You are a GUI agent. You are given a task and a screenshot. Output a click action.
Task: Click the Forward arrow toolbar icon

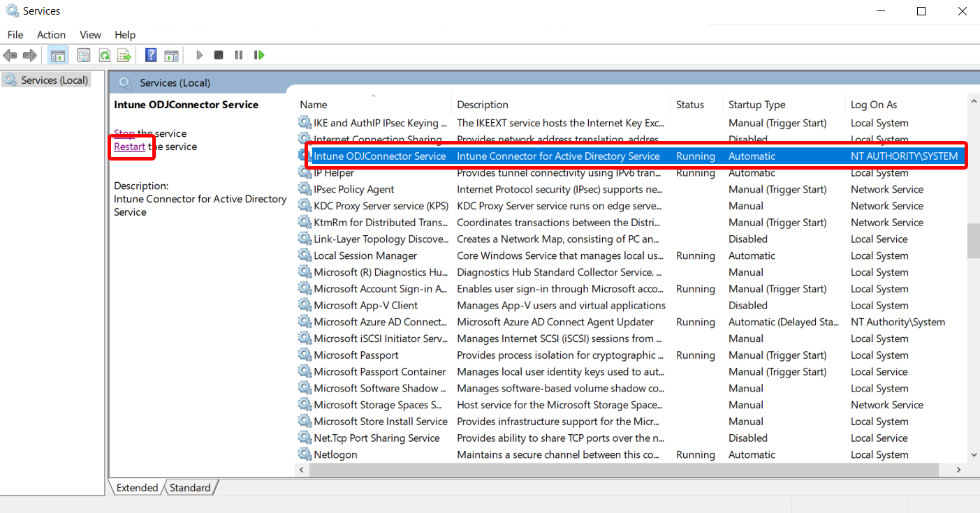29,55
